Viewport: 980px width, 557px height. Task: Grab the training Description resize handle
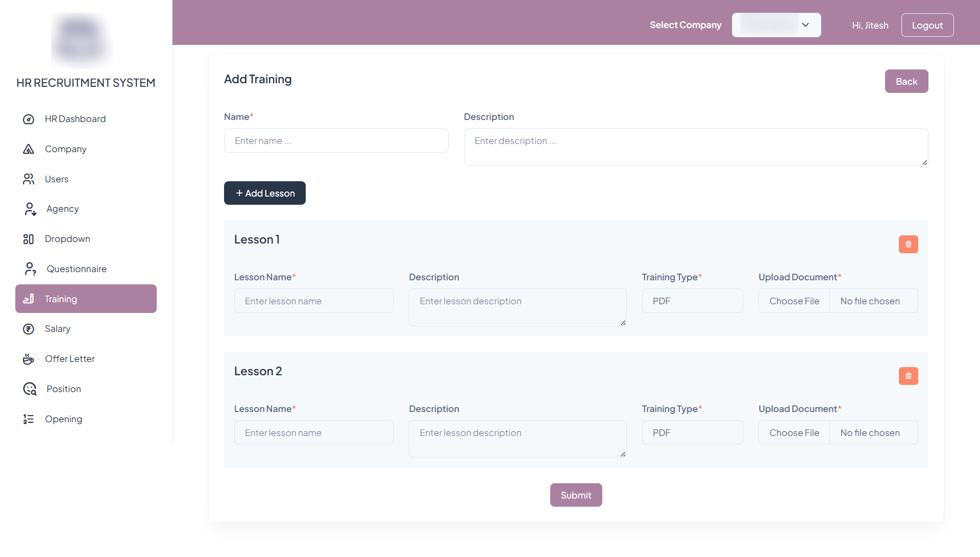tap(924, 162)
